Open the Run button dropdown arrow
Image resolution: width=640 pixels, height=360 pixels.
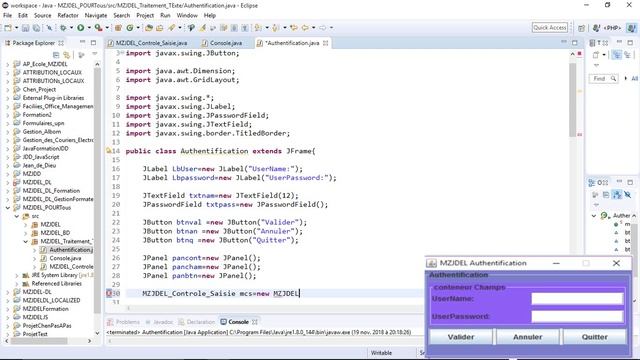click(89, 28)
